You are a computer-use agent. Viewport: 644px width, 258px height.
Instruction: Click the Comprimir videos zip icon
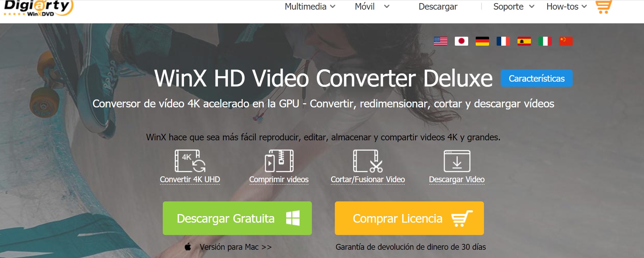point(279,161)
